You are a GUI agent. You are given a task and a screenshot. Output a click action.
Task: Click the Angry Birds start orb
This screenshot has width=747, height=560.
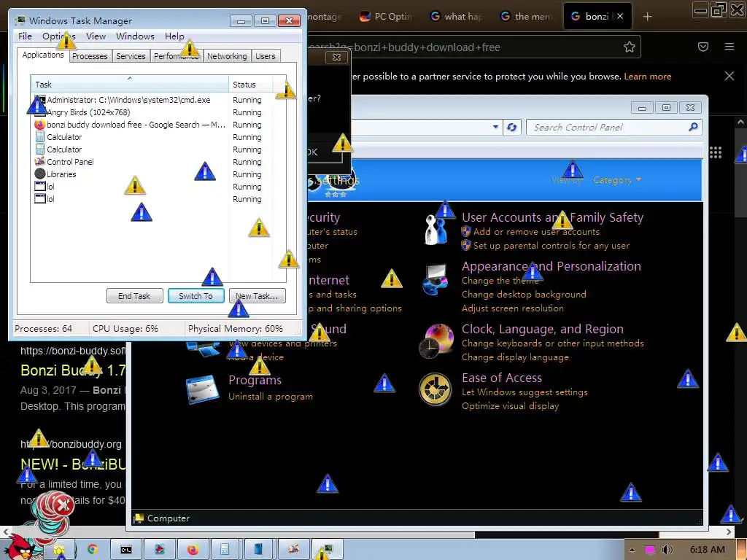[21, 548]
